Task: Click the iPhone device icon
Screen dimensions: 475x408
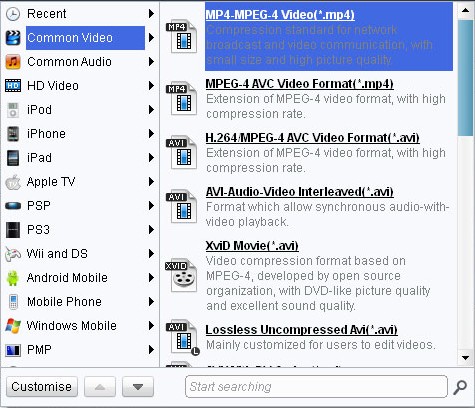Action: click(x=13, y=134)
